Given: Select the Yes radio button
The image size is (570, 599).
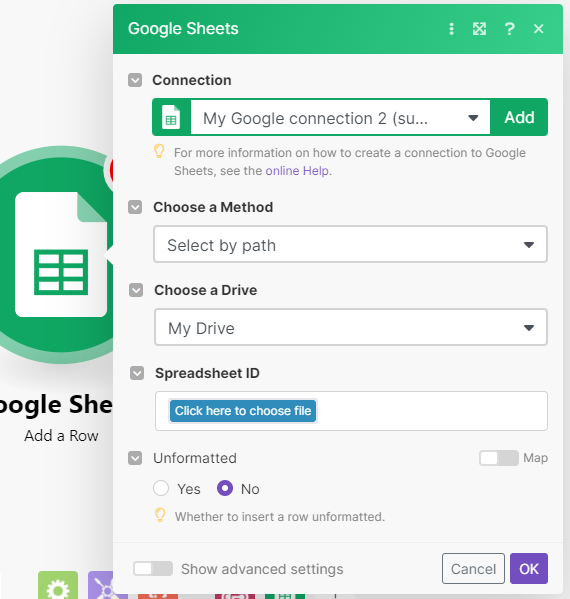Looking at the screenshot, I should click(x=161, y=488).
